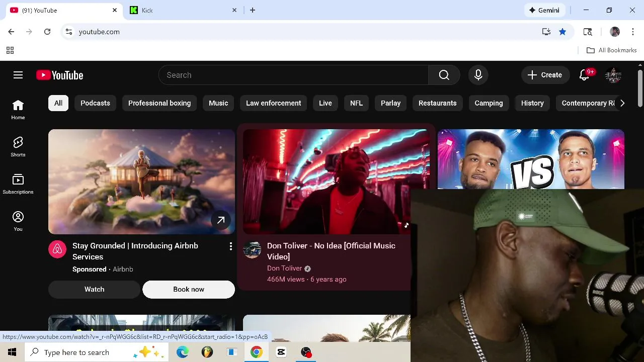Open All Bookmarks folder
The height and width of the screenshot is (362, 644).
click(612, 50)
